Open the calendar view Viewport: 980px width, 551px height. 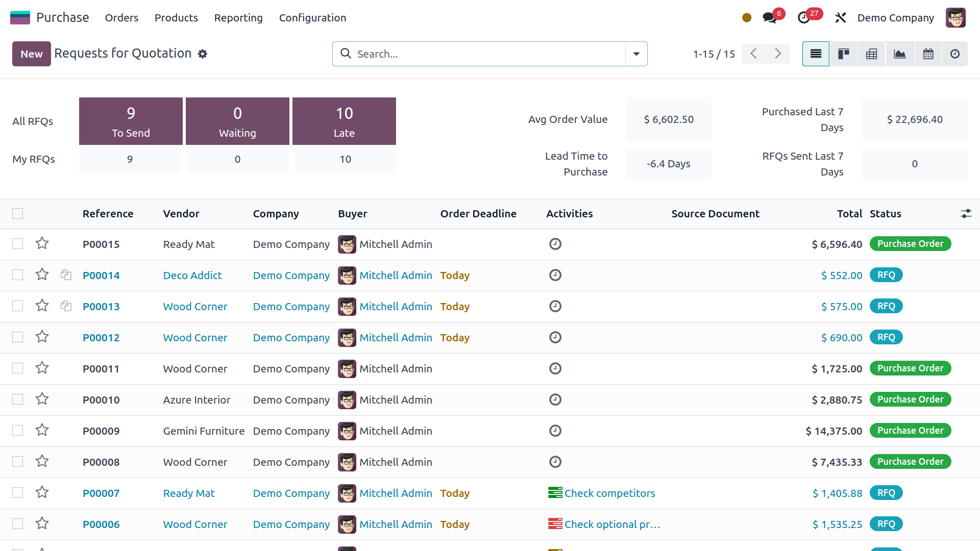point(928,54)
